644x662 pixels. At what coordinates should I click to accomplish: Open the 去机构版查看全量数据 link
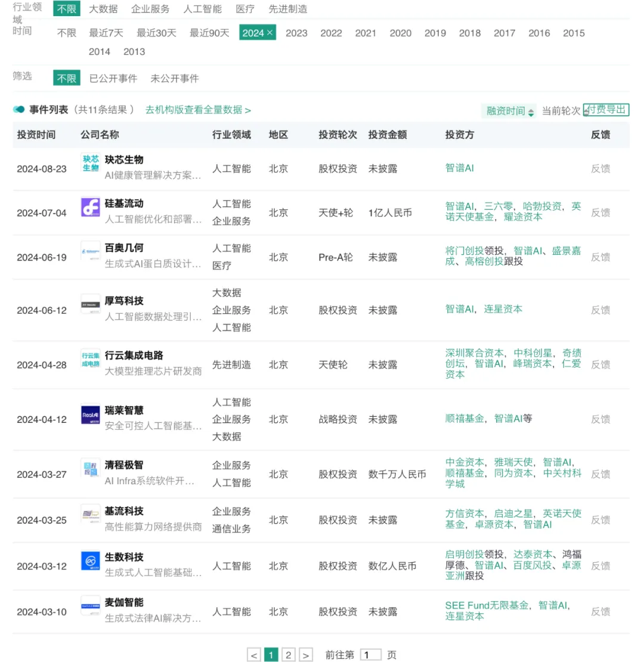[198, 110]
